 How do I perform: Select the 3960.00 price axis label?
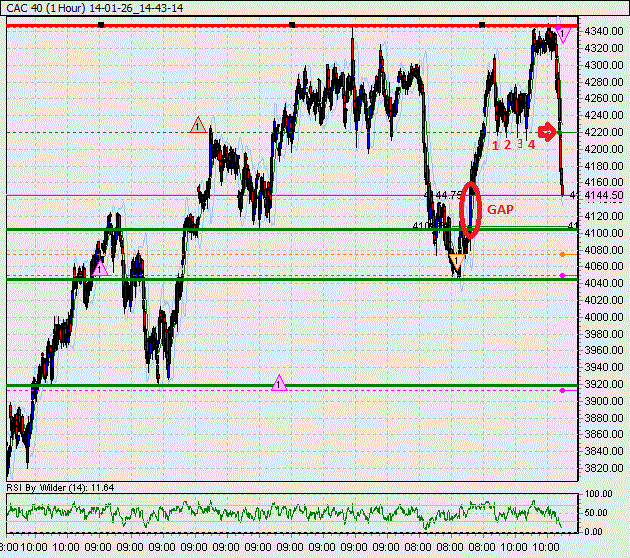[x=604, y=350]
